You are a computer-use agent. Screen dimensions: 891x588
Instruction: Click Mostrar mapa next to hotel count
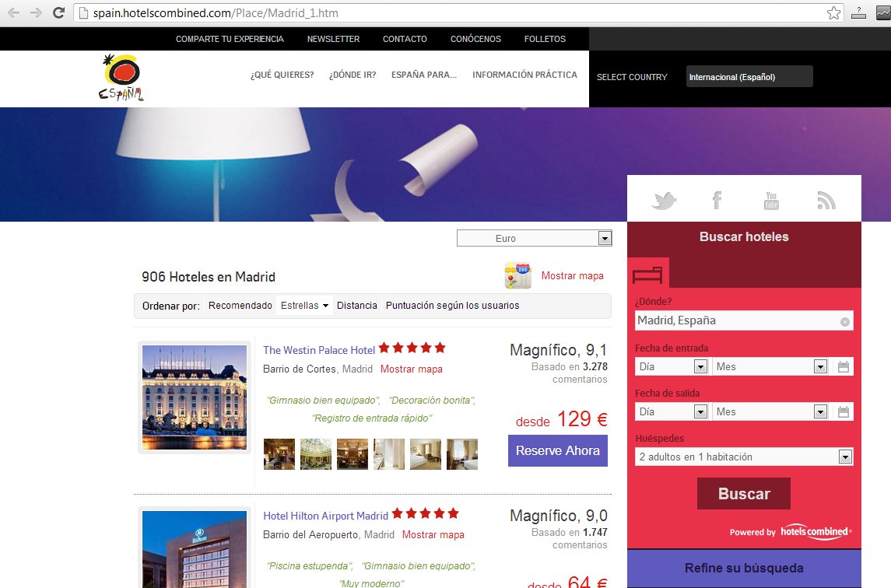[572, 276]
